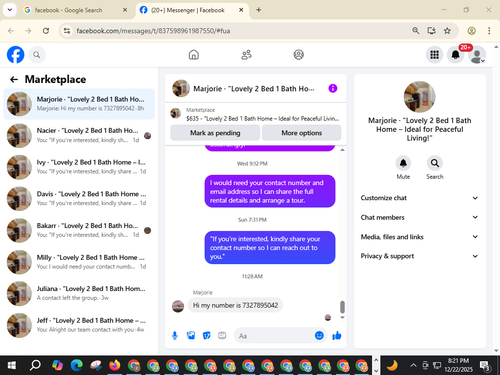Open the Chrome profile icon
This screenshot has width=500, height=375.
[x=471, y=31]
